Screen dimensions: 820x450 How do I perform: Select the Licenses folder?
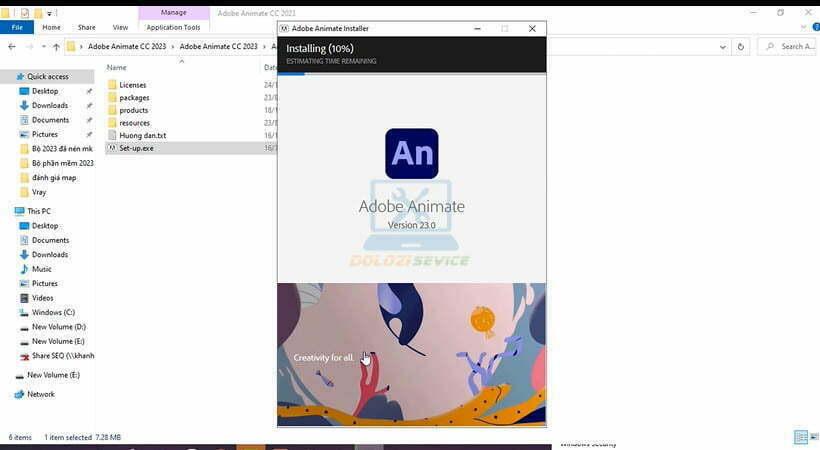pos(132,85)
